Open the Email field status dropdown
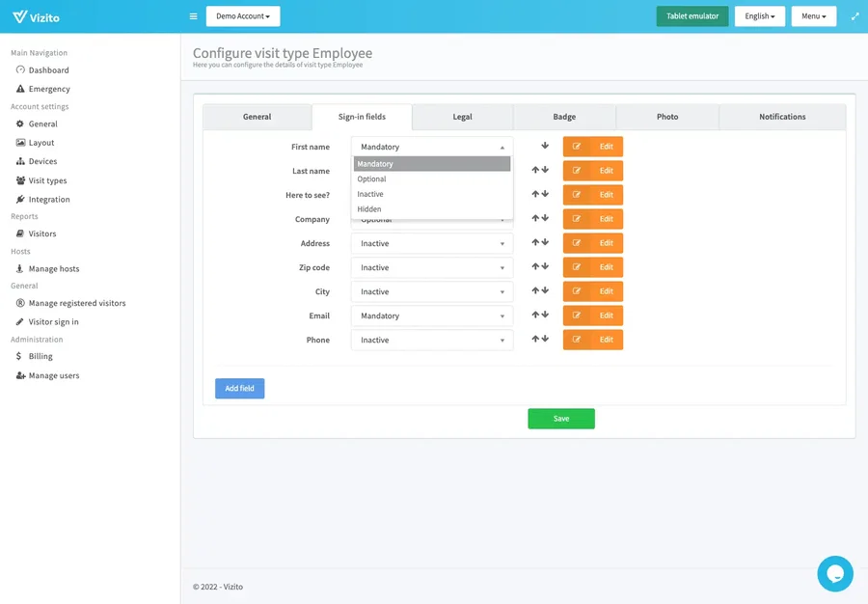 (x=431, y=316)
